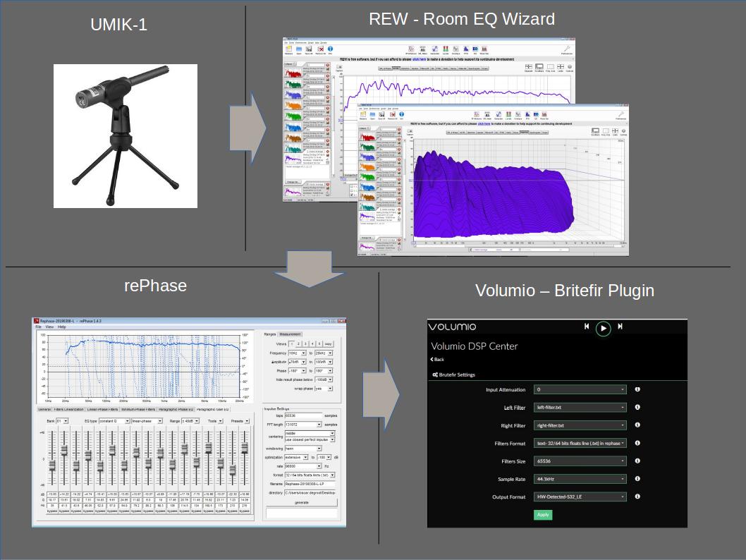Expand the Output Format dropdown

tap(580, 497)
